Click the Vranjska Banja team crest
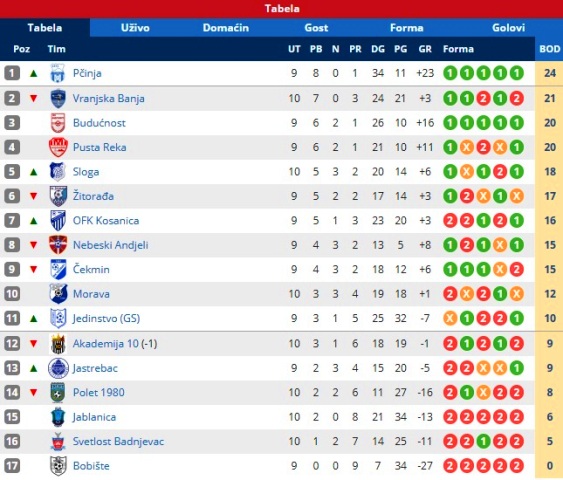 (x=57, y=98)
